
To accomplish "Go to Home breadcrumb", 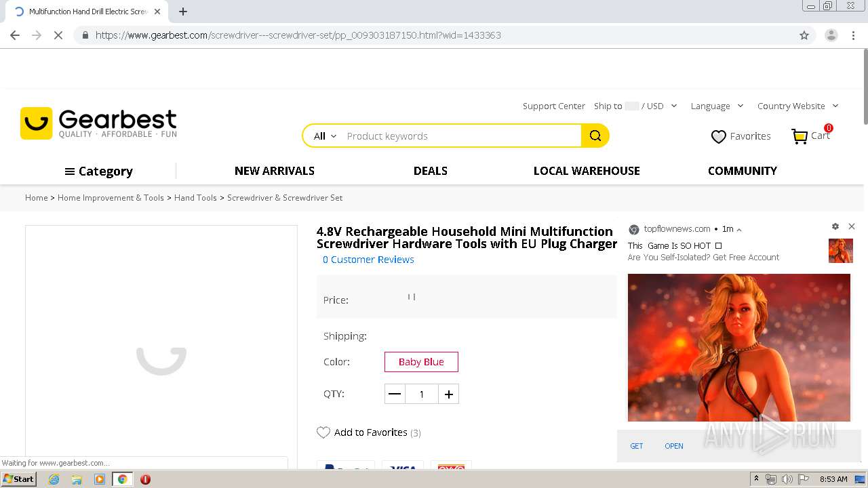I will [37, 198].
